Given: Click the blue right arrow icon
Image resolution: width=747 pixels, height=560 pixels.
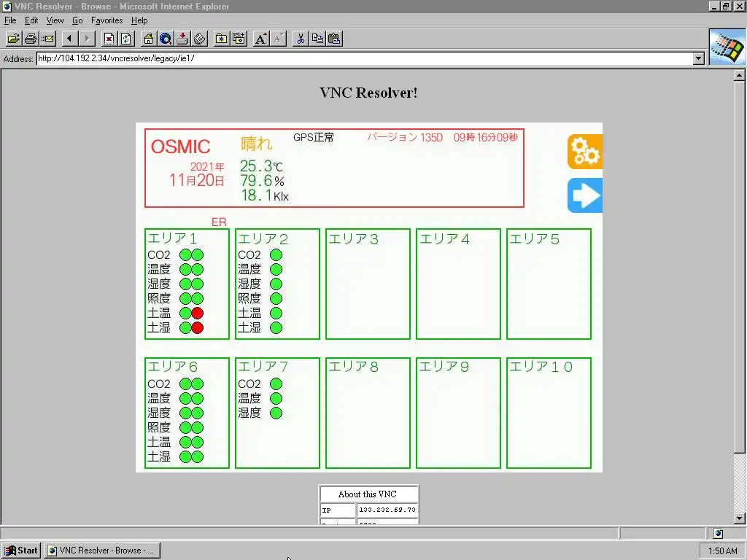Looking at the screenshot, I should pyautogui.click(x=584, y=195).
